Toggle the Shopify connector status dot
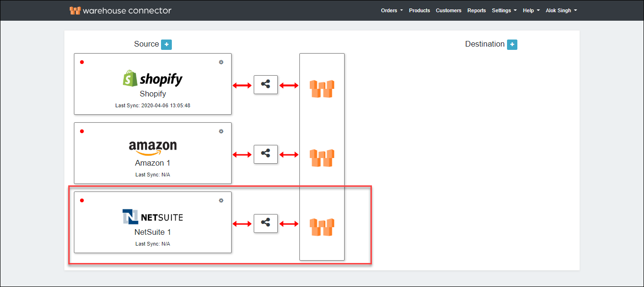Viewport: 644px width, 287px height. pos(82,62)
